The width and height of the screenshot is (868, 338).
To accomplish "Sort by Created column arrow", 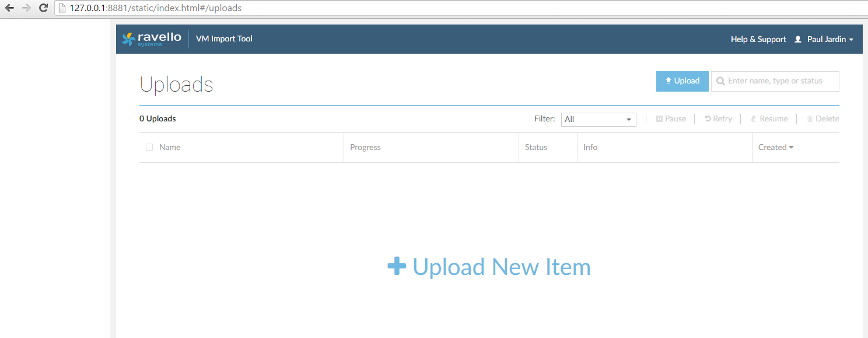I will click(791, 147).
